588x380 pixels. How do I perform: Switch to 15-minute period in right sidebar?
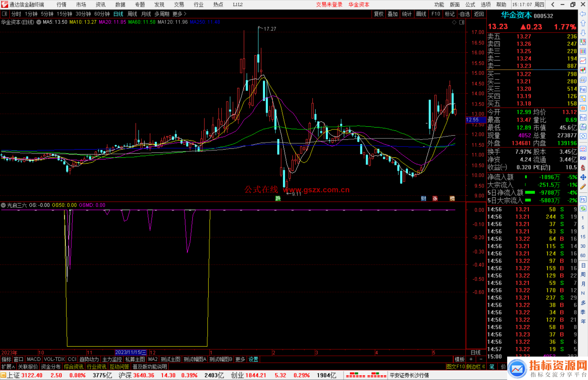pyautogui.click(x=583, y=237)
